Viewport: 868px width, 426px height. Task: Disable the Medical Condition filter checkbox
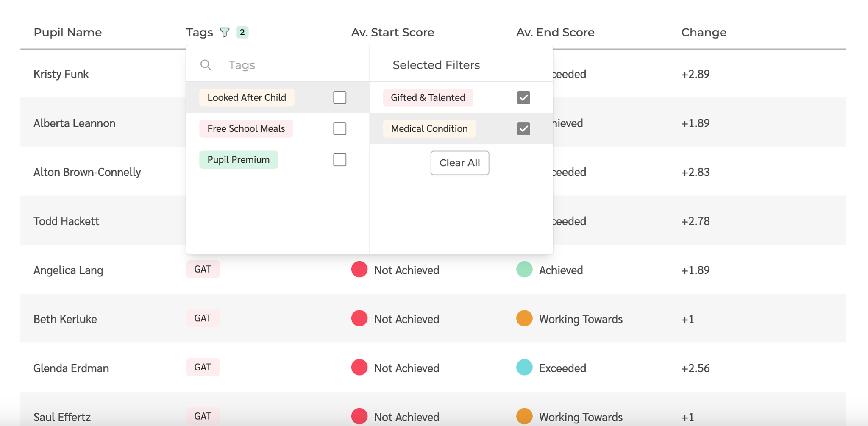pos(524,128)
